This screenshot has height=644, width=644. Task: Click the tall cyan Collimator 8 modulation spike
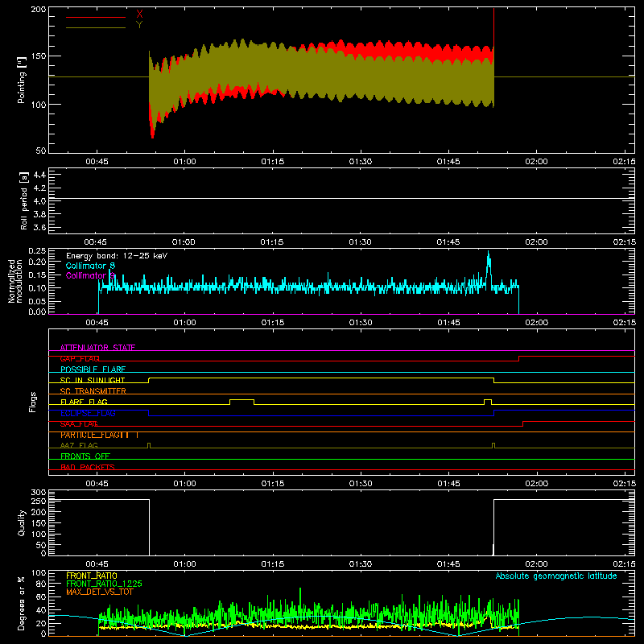489,269
